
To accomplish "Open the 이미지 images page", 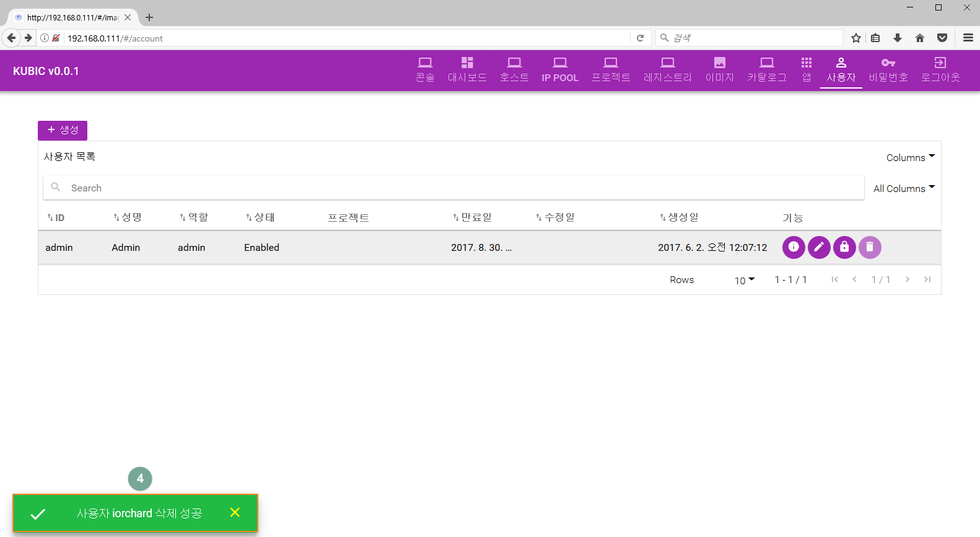I will [x=720, y=70].
